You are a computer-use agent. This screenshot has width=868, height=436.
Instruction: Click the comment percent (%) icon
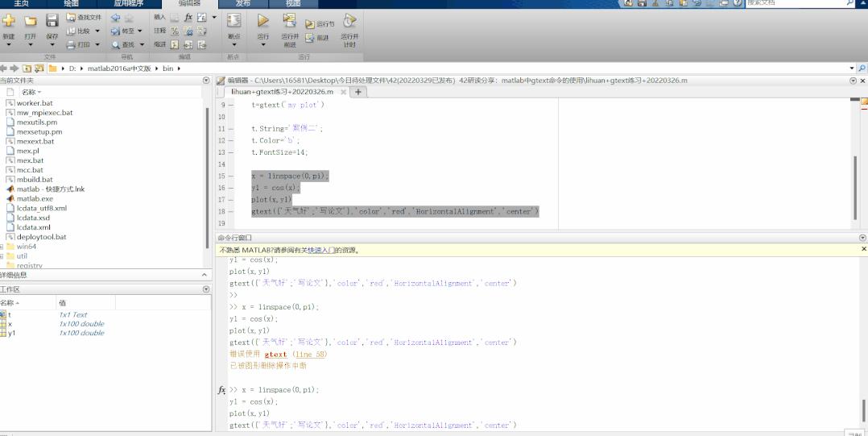175,31
